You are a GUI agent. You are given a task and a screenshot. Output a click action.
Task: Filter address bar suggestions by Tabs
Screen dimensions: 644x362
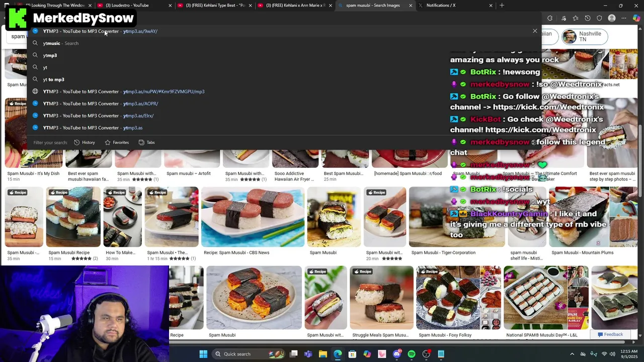click(x=146, y=142)
